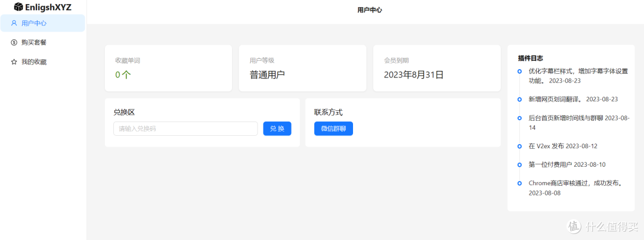
Task: Click timeline dot beside 在 V2ex 发布
Action: [519, 146]
